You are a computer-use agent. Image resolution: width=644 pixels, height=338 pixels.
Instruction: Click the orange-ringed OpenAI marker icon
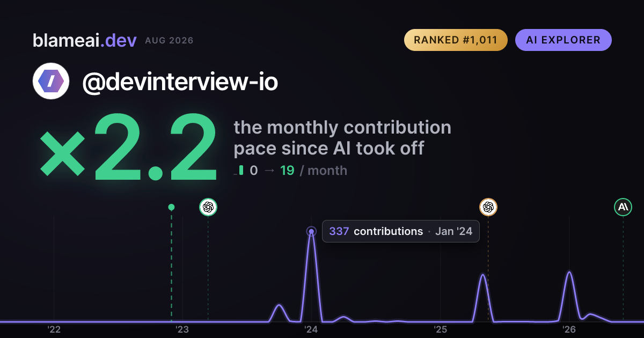(x=488, y=207)
